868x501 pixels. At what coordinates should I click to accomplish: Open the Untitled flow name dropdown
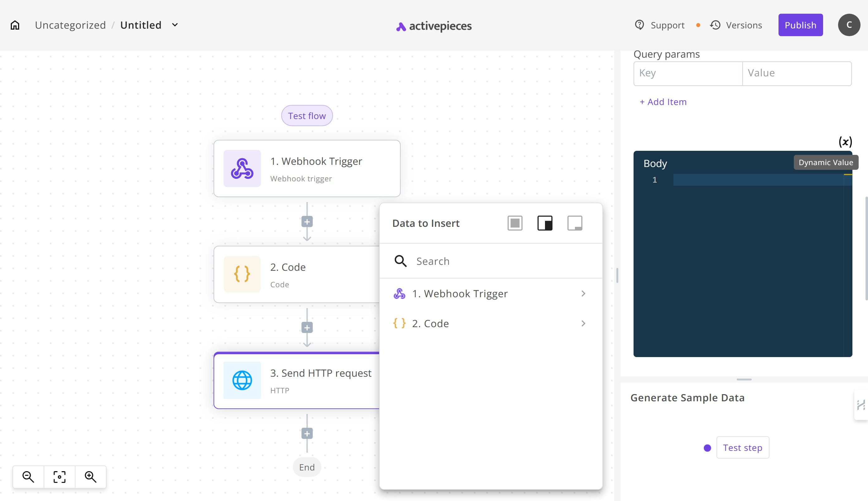(176, 25)
